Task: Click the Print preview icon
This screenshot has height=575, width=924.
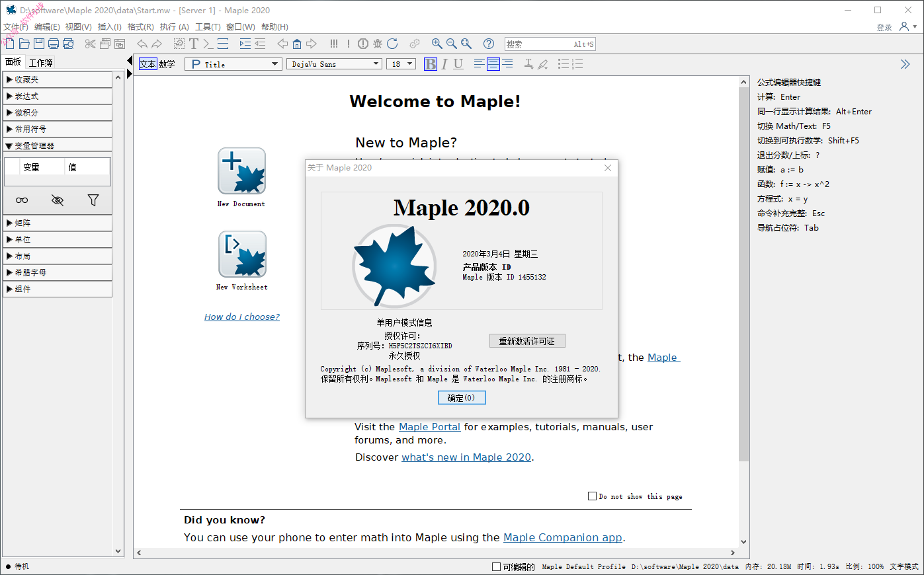Action: click(68, 44)
